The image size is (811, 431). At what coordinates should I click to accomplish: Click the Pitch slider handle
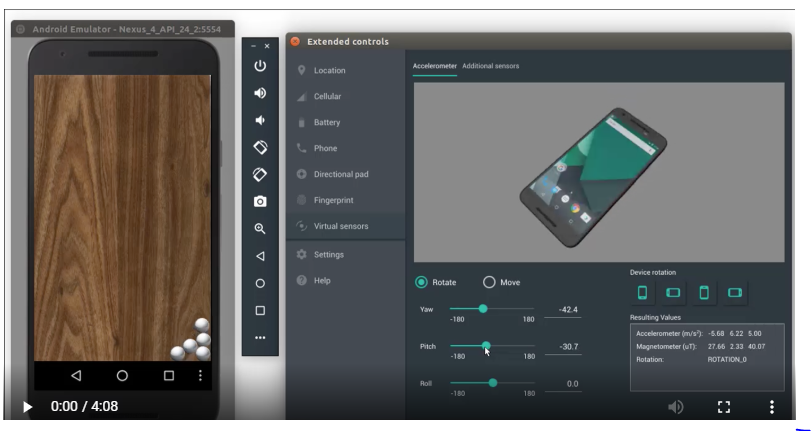(486, 346)
